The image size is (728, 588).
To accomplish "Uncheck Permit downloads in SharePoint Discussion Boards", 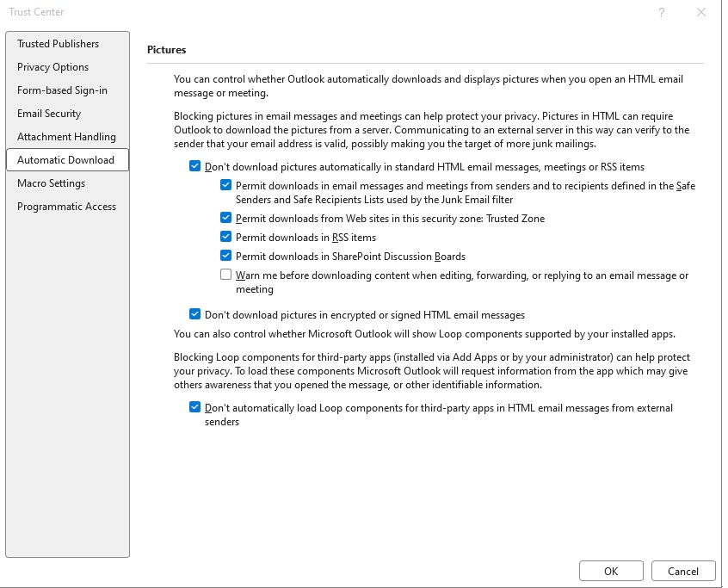I will (225, 256).
